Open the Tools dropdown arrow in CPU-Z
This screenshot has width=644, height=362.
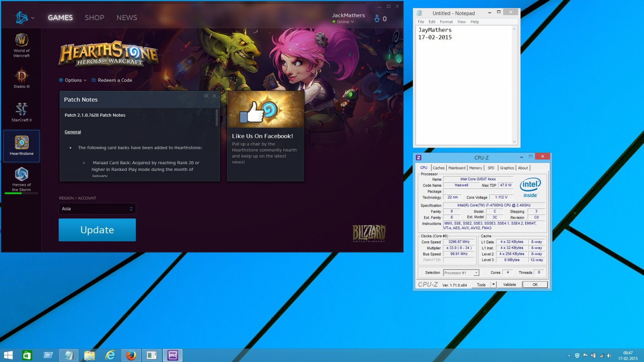click(x=493, y=284)
